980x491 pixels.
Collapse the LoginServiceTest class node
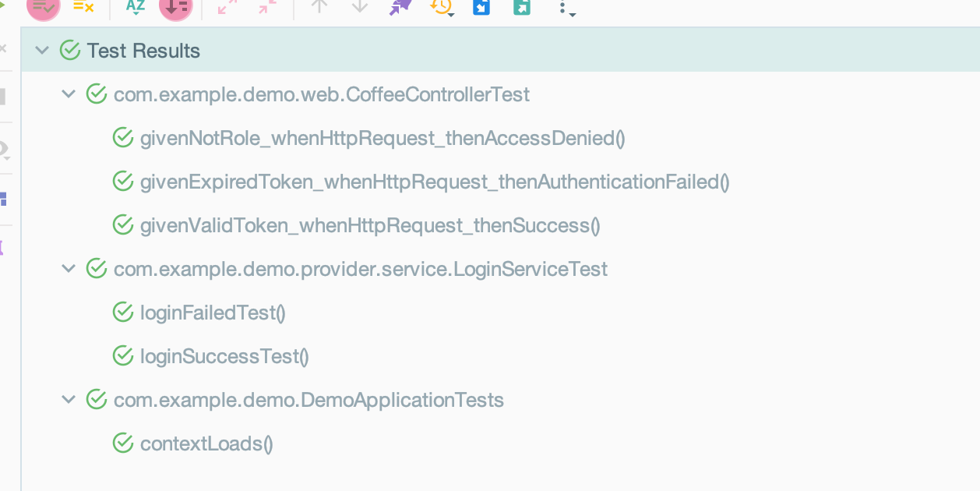click(69, 269)
